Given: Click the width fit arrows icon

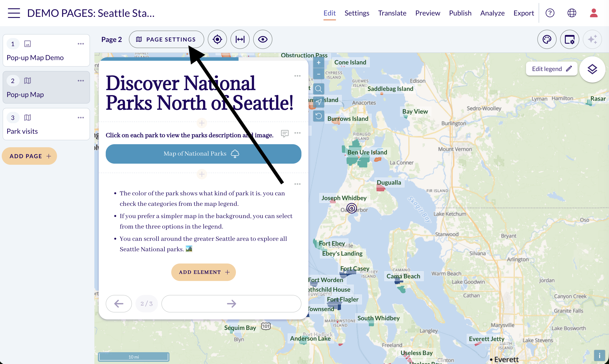Looking at the screenshot, I should pos(240,40).
